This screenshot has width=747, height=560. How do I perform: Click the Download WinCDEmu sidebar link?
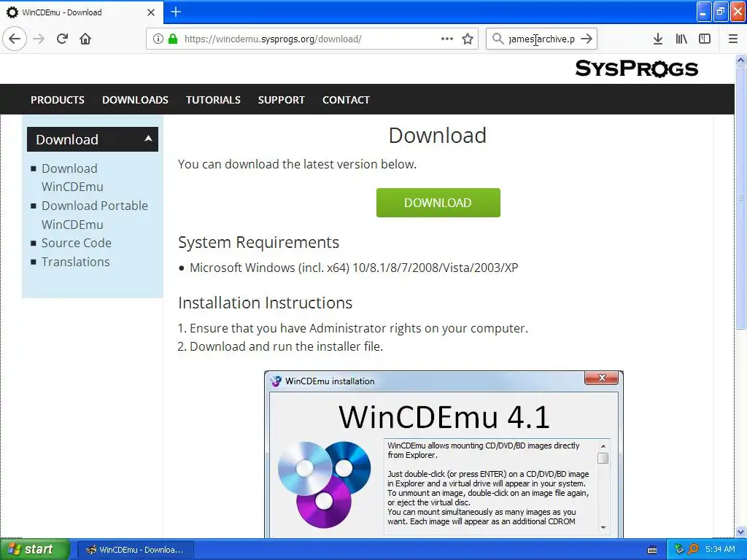click(72, 177)
